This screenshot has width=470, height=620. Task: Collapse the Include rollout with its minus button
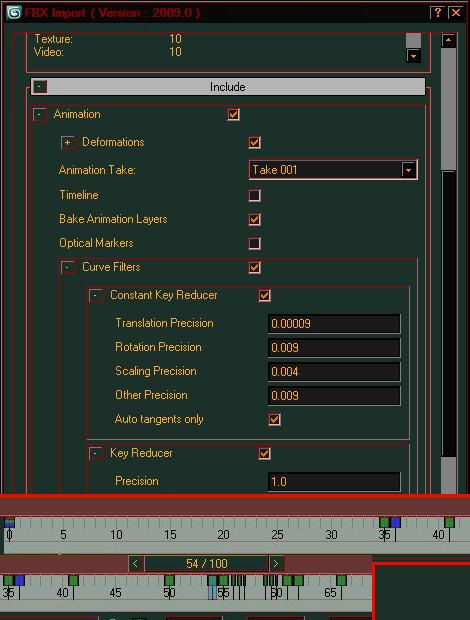[x=40, y=87]
